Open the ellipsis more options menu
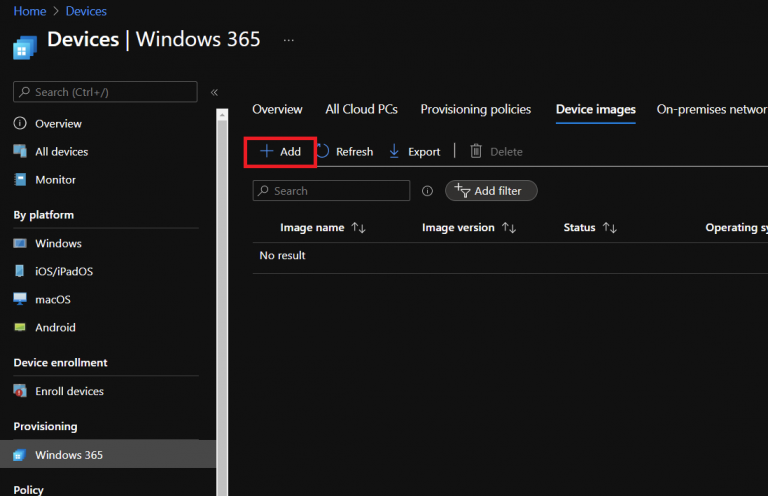Image resolution: width=768 pixels, height=496 pixels. 288,40
